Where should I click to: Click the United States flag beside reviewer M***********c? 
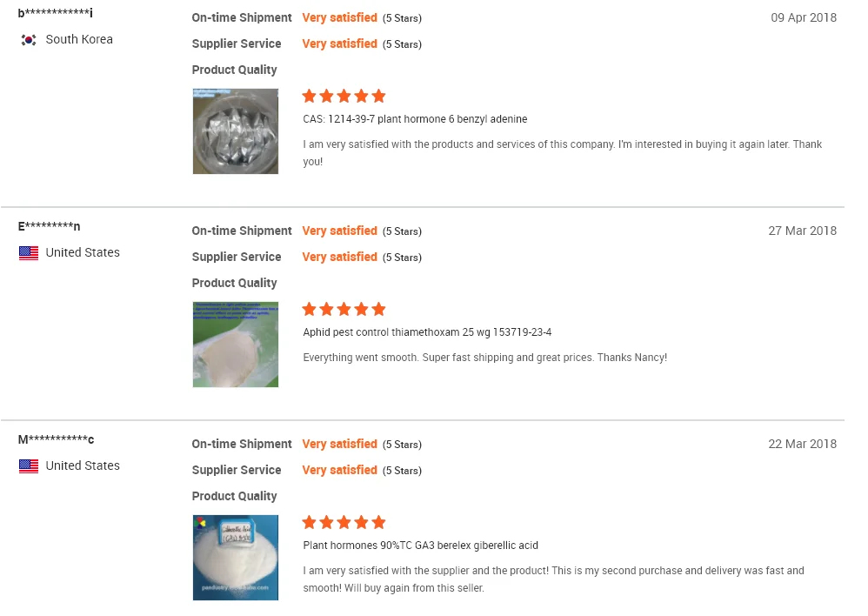(x=29, y=466)
